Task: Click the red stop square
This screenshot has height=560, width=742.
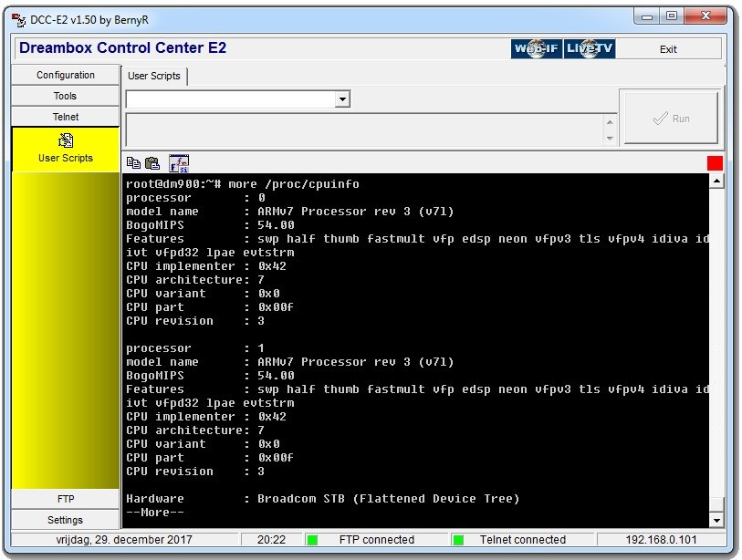Action: coord(715,163)
